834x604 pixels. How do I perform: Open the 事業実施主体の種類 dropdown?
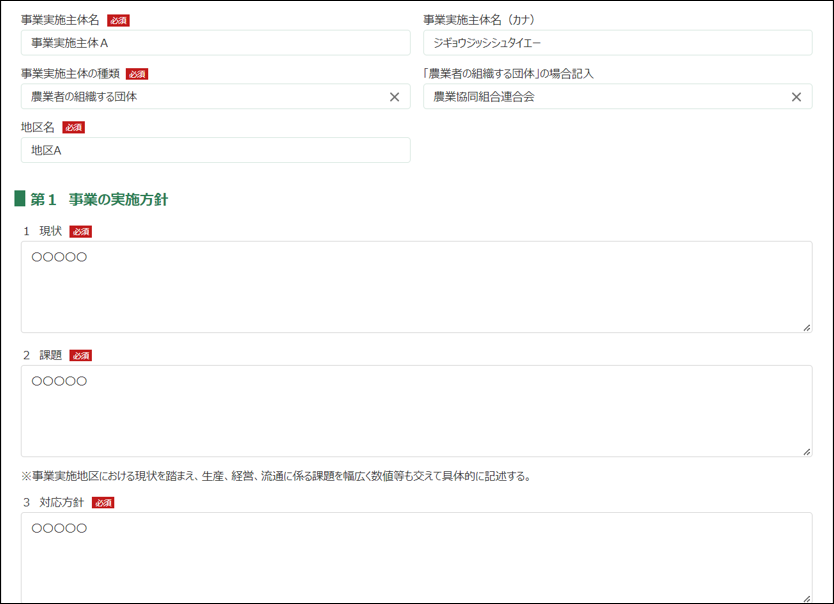[200, 97]
